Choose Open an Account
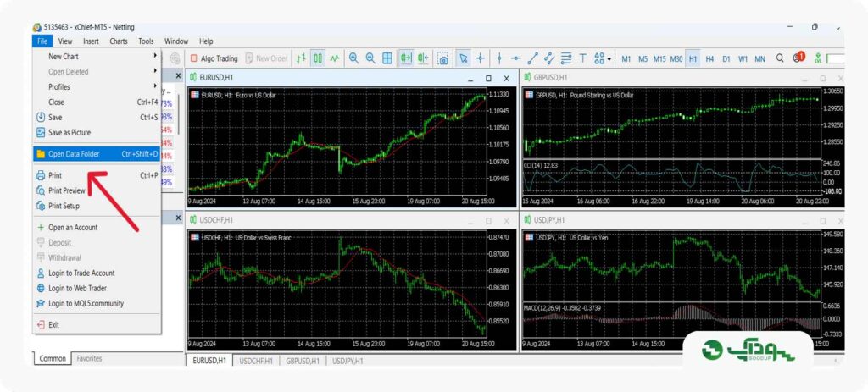The image size is (868, 392). click(x=97, y=227)
